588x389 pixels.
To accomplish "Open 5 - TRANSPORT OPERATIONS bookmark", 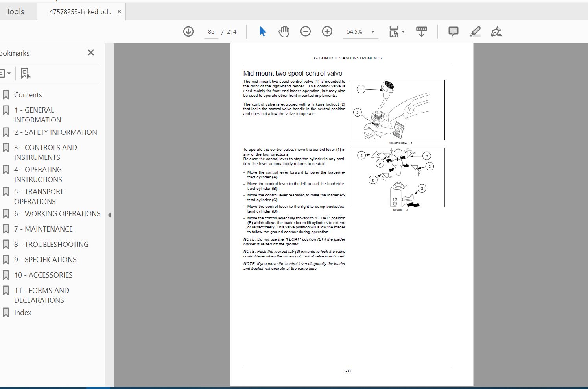I will click(39, 196).
